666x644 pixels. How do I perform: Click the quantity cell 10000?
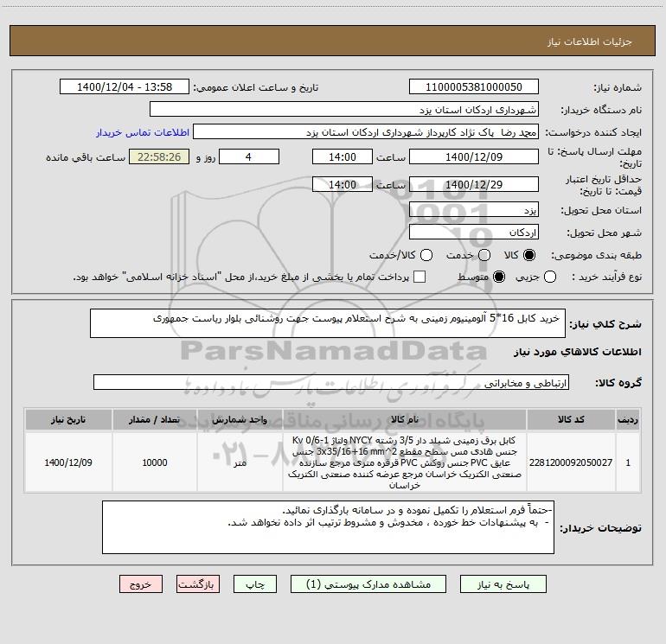tap(155, 462)
